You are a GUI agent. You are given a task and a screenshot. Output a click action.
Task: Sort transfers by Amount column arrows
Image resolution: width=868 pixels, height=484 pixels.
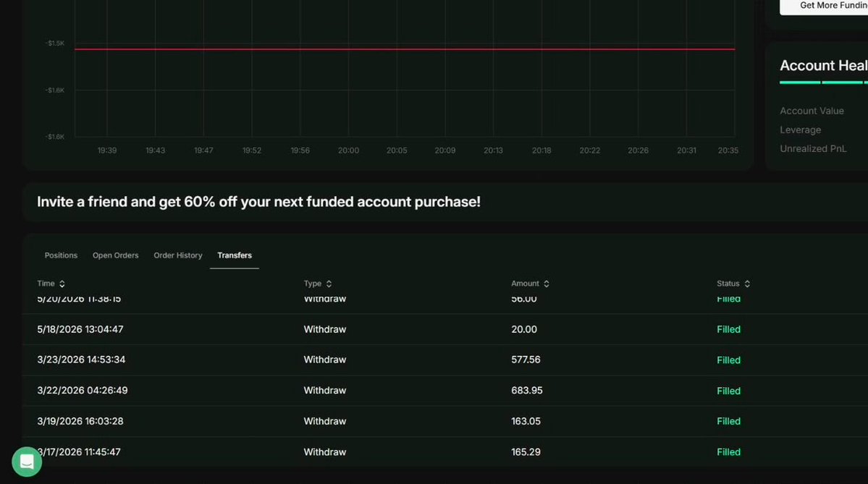pos(547,284)
